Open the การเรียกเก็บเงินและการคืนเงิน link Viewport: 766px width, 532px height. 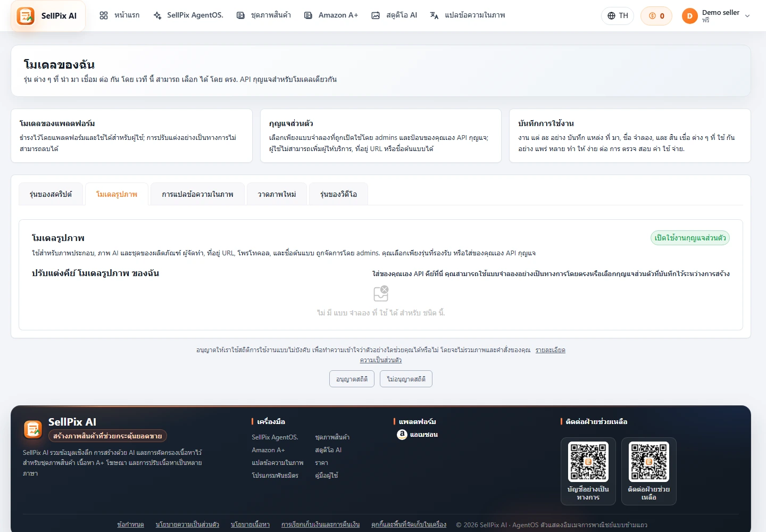tap(321, 525)
